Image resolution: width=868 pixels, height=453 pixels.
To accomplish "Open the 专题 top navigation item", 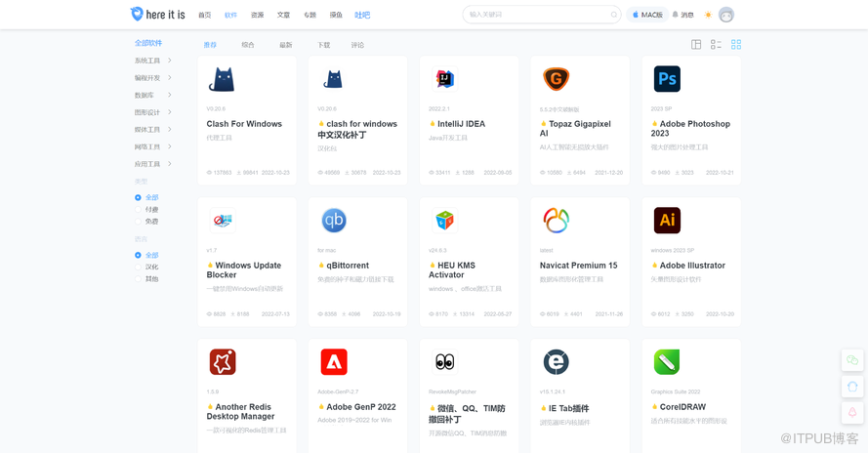I will (x=310, y=15).
